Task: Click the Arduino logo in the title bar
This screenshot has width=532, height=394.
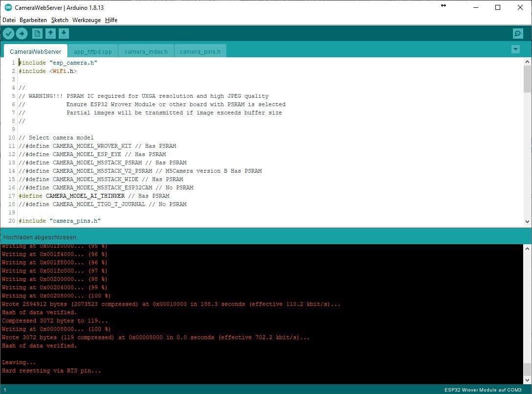Action: [x=8, y=7]
